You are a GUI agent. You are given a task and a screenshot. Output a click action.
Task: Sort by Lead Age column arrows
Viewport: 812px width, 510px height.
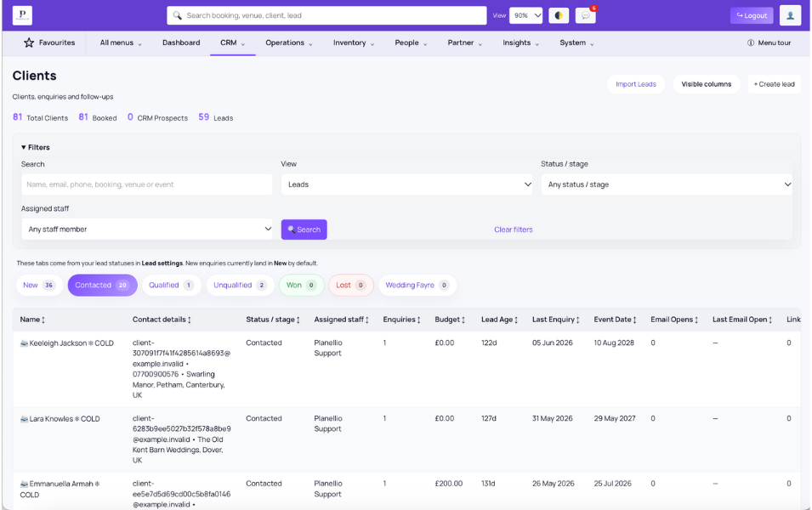(516, 320)
